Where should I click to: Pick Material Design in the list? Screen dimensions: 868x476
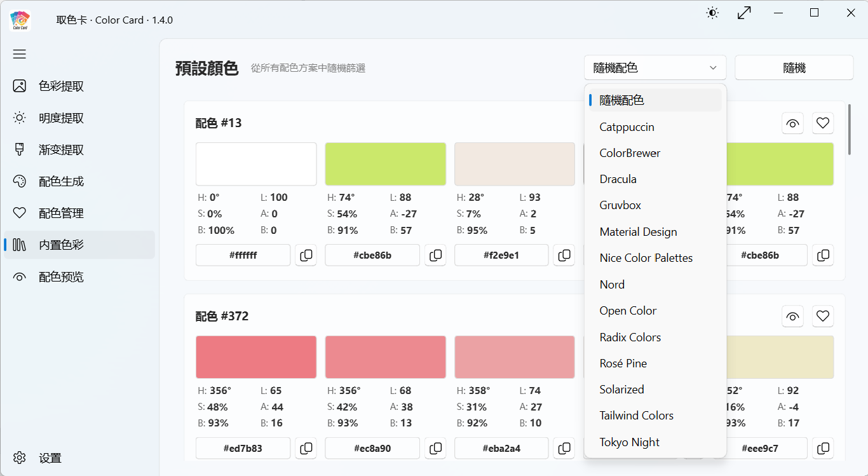click(x=638, y=232)
